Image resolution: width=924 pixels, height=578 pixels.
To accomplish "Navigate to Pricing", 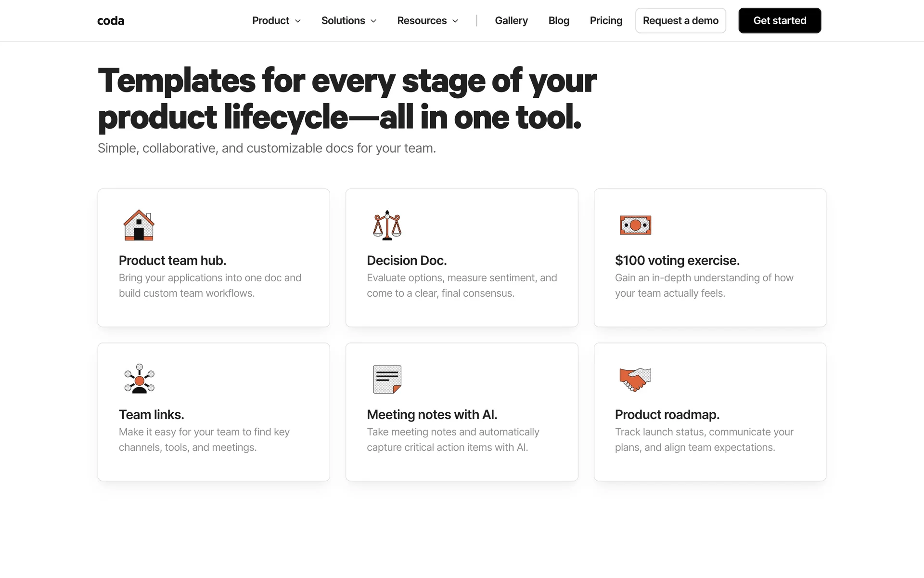I will coord(606,21).
